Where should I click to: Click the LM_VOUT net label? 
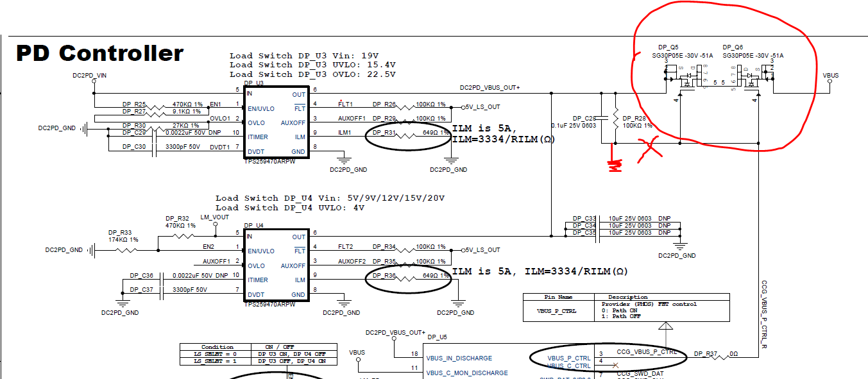214,217
